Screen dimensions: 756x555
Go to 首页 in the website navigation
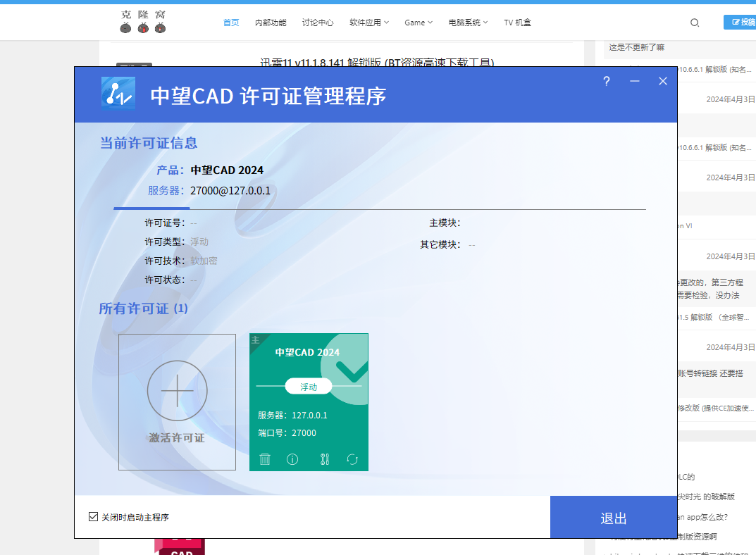coord(231,23)
